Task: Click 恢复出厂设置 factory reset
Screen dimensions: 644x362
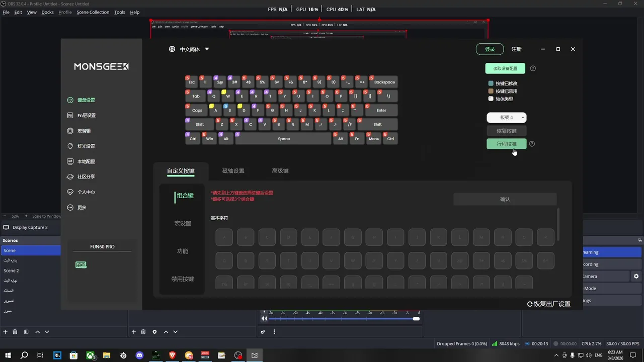Action: coord(548,304)
